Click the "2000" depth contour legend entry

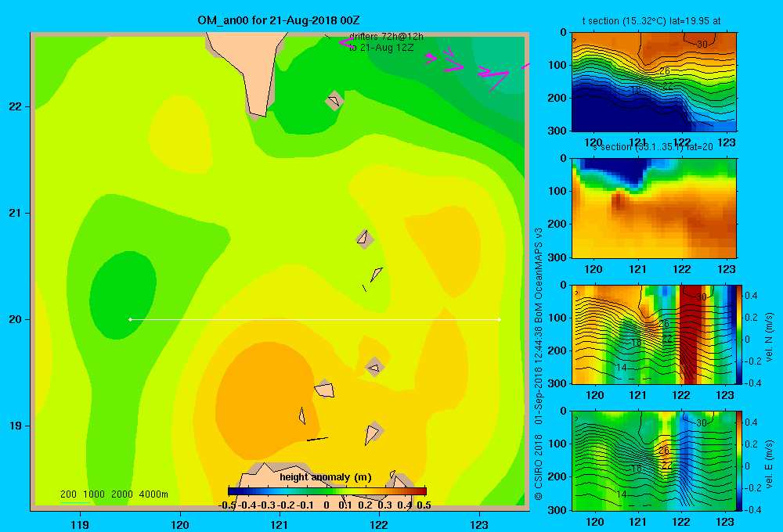click(122, 494)
